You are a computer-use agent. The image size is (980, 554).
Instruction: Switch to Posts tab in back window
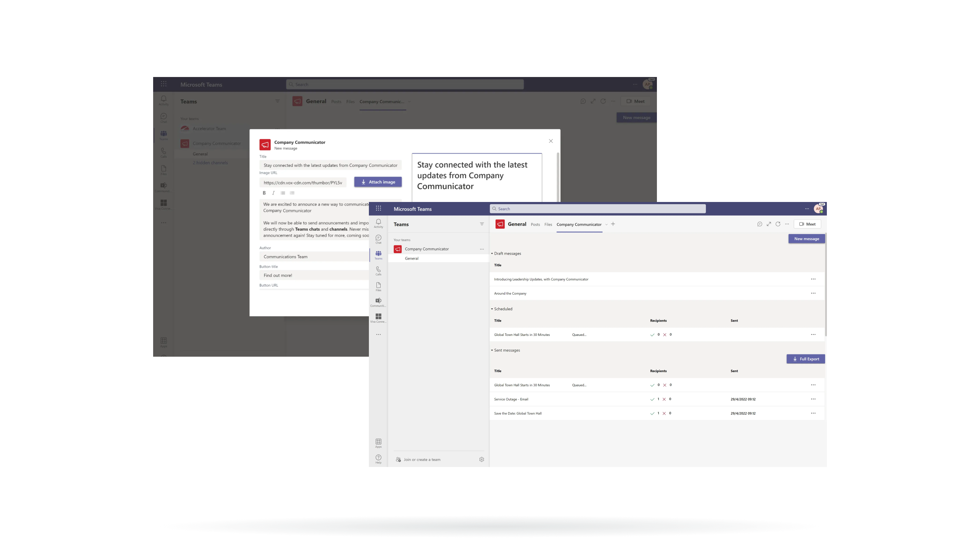pyautogui.click(x=336, y=102)
